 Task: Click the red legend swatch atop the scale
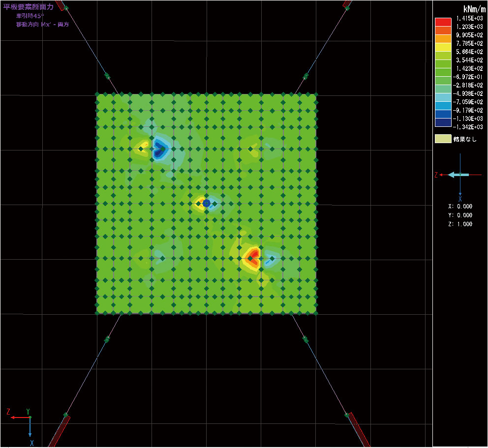tap(443, 22)
